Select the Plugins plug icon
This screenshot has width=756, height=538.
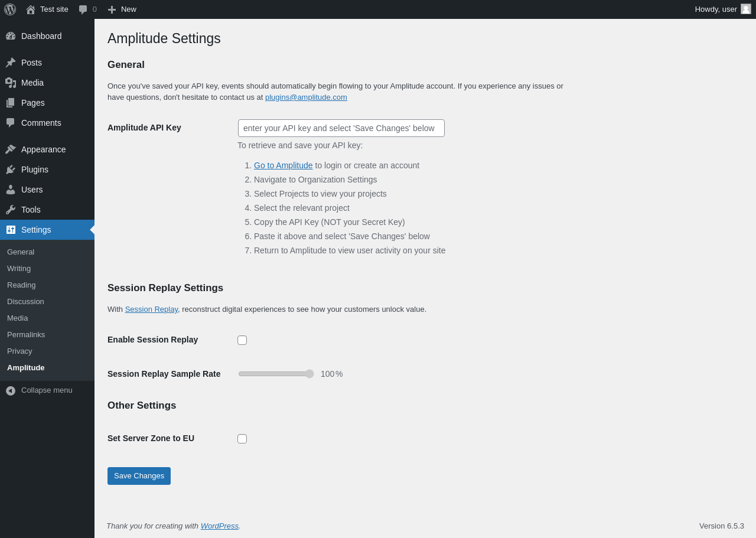click(11, 169)
